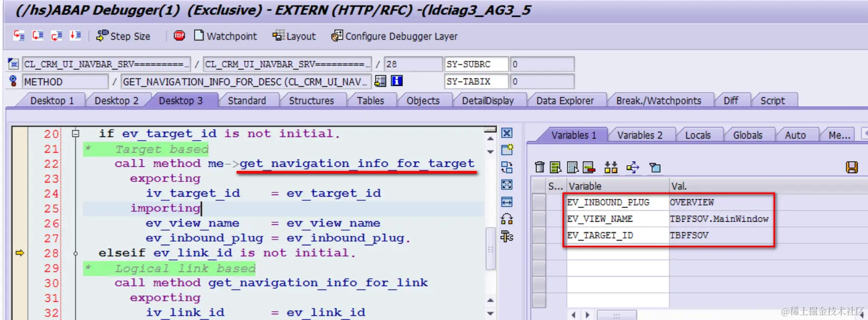Image resolution: width=868 pixels, height=320 pixels.
Task: Click the blue tag icon in variables toolbar
Action: [655, 167]
